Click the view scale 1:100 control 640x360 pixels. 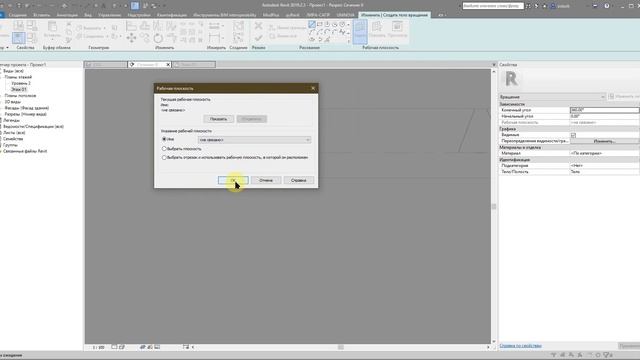(98, 347)
